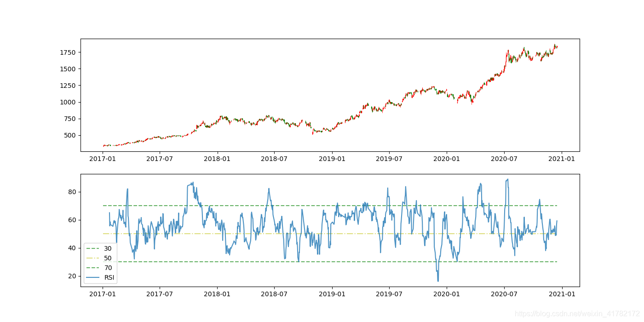Select the legend label '50'
Screen dimensions: 644x322
coord(108,258)
